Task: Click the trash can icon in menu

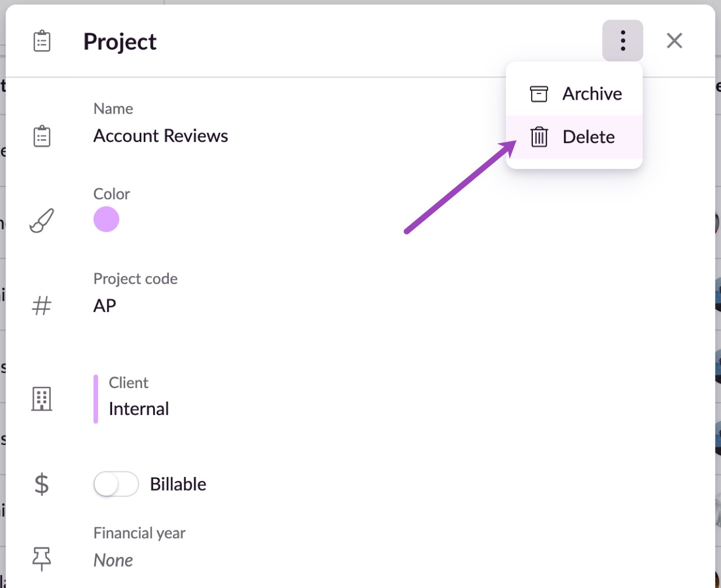Action: (539, 137)
